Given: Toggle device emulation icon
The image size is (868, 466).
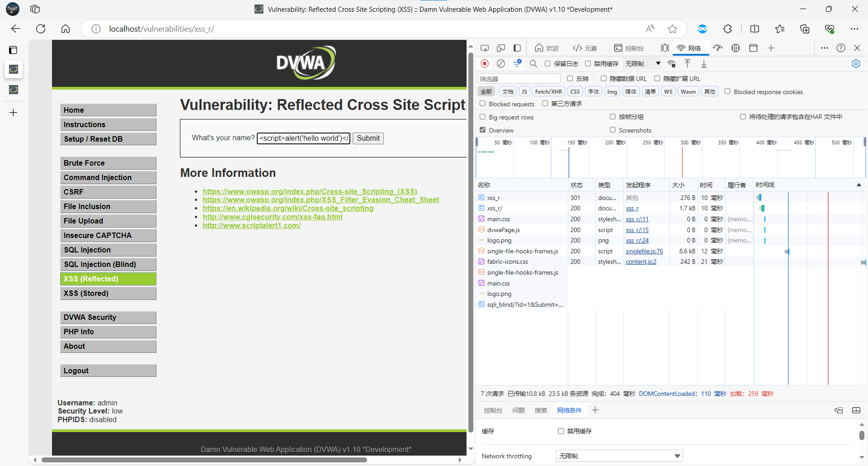Looking at the screenshot, I should point(501,48).
